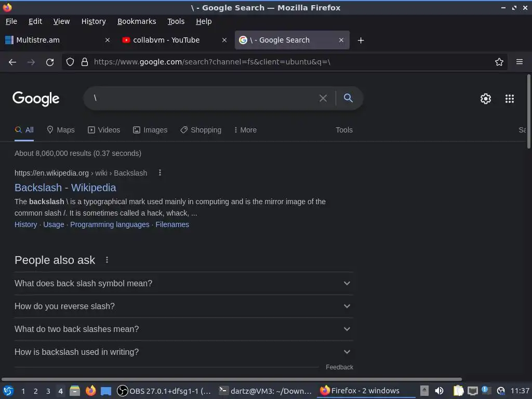Open the History menu

click(94, 21)
